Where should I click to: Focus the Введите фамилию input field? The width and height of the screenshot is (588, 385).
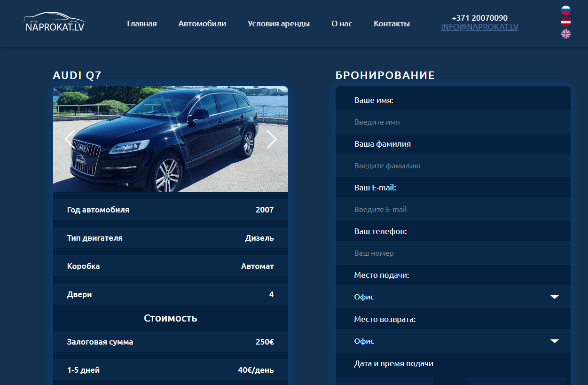tap(453, 165)
